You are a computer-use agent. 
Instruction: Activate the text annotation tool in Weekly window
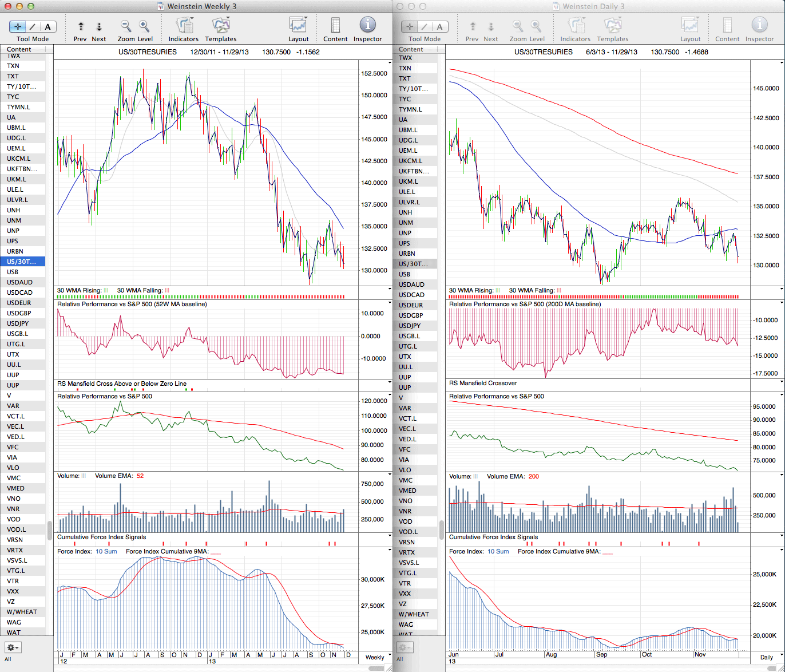(x=47, y=26)
